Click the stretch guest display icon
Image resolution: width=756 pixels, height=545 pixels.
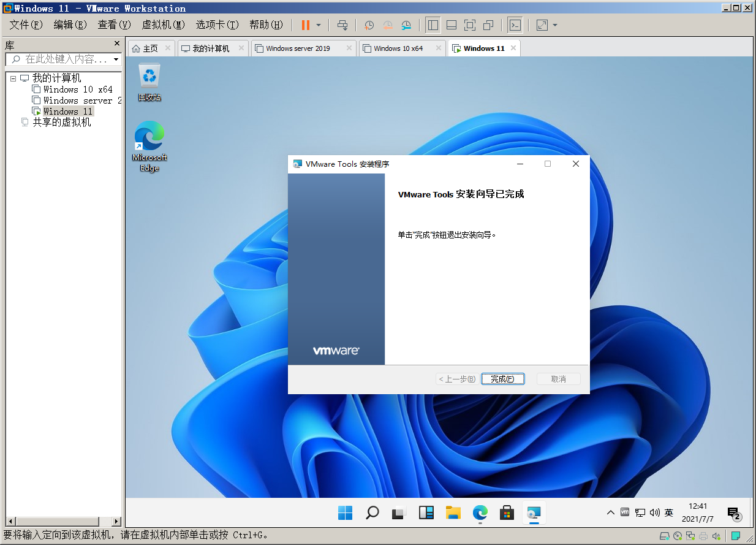tap(542, 25)
